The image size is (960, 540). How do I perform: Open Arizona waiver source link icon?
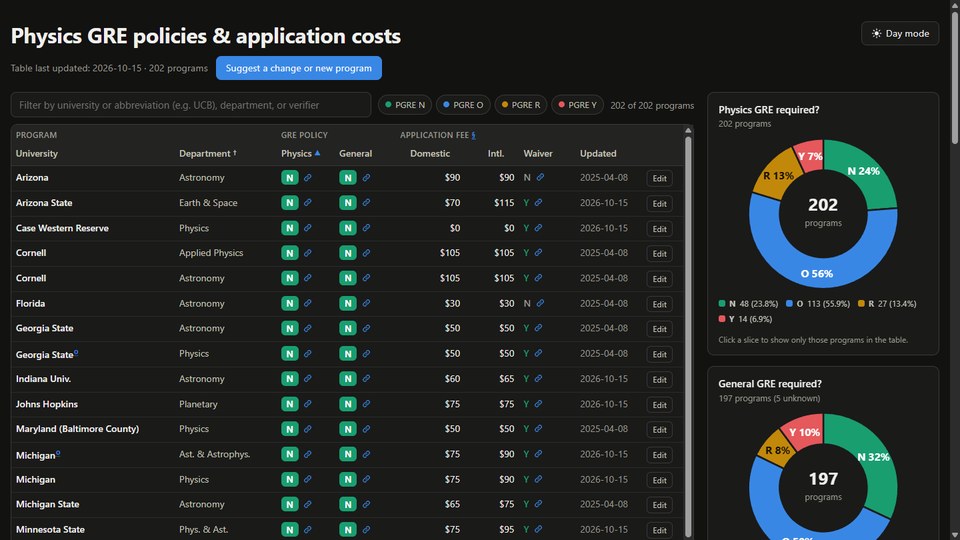pos(540,177)
